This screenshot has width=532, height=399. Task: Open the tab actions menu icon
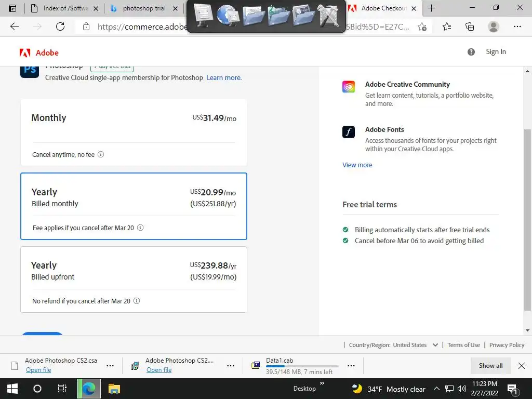12,8
